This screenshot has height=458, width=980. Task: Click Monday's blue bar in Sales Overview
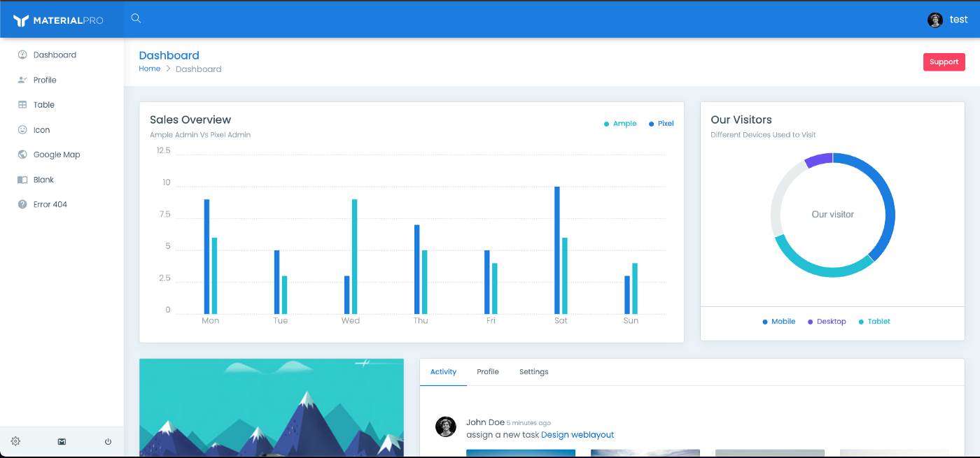207,257
